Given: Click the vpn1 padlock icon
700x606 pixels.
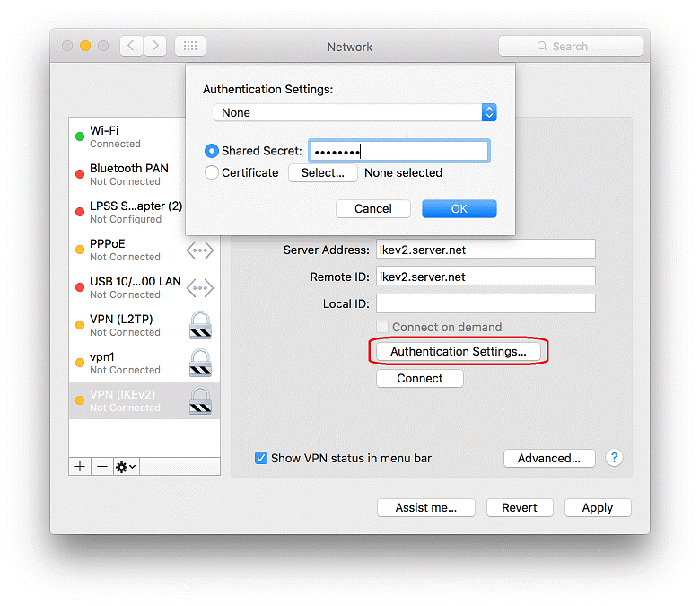Looking at the screenshot, I should pos(200,363).
